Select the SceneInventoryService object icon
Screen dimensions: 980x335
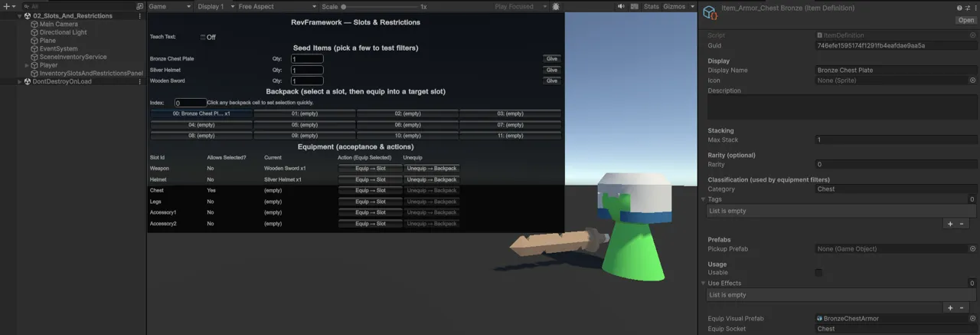(x=34, y=57)
